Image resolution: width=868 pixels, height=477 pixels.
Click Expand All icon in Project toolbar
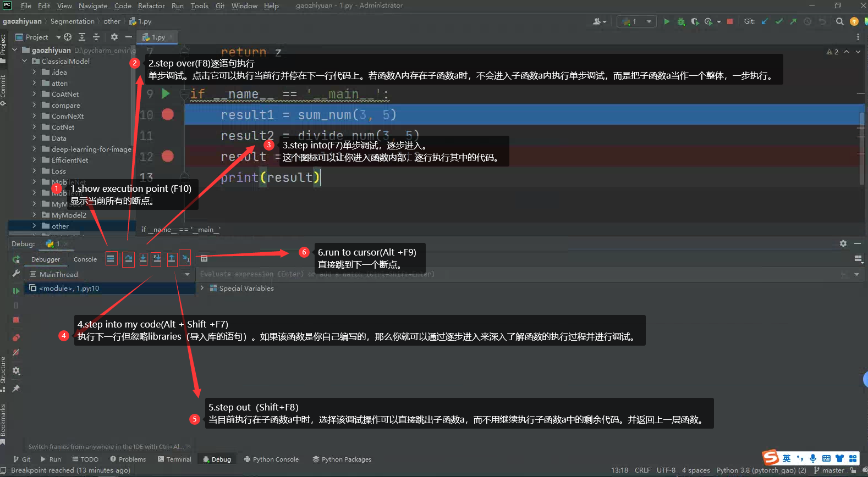[82, 37]
